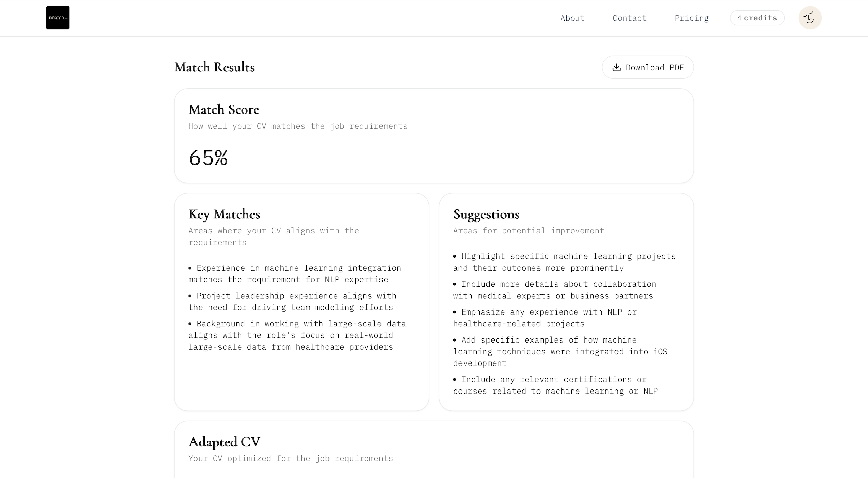Click the Suggestions card heading
This screenshot has width=868, height=478.
coord(486,214)
